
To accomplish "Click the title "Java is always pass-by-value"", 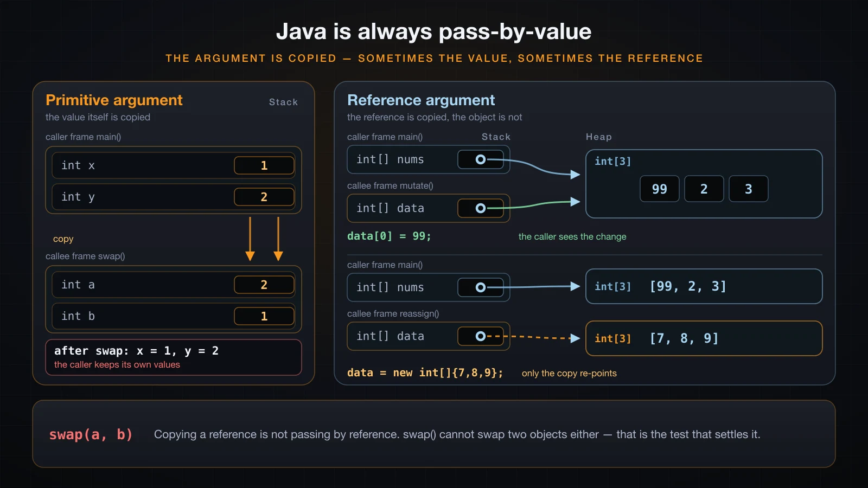I will tap(433, 31).
